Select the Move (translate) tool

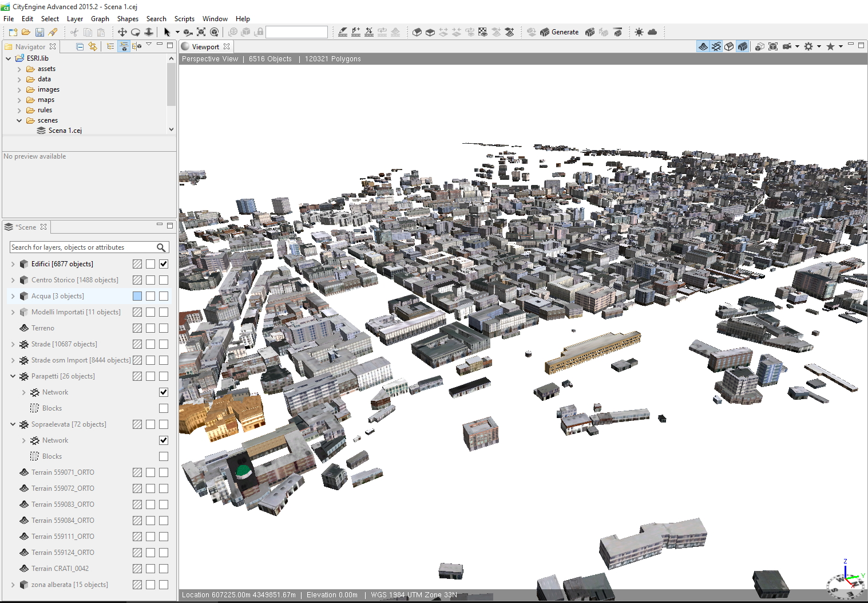point(122,32)
